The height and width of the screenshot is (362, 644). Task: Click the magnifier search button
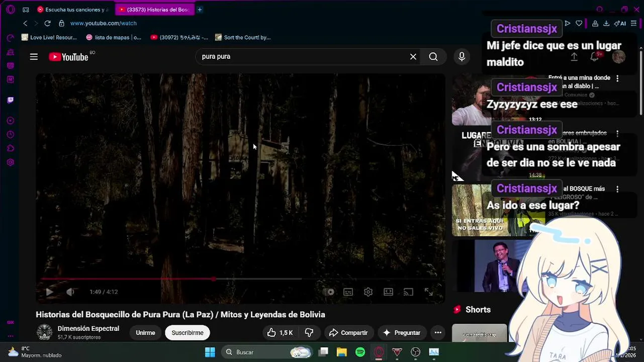coord(433,57)
